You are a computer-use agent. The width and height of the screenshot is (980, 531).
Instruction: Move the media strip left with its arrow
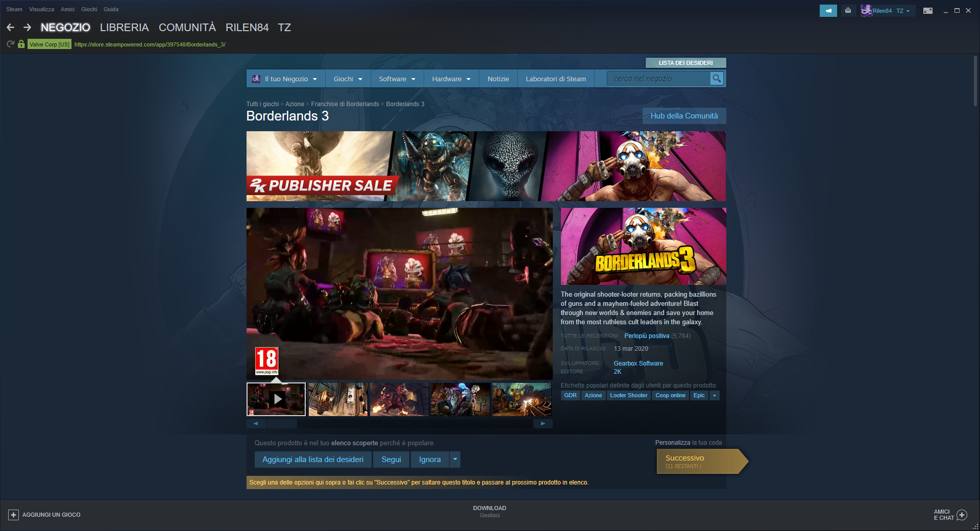coord(256,424)
